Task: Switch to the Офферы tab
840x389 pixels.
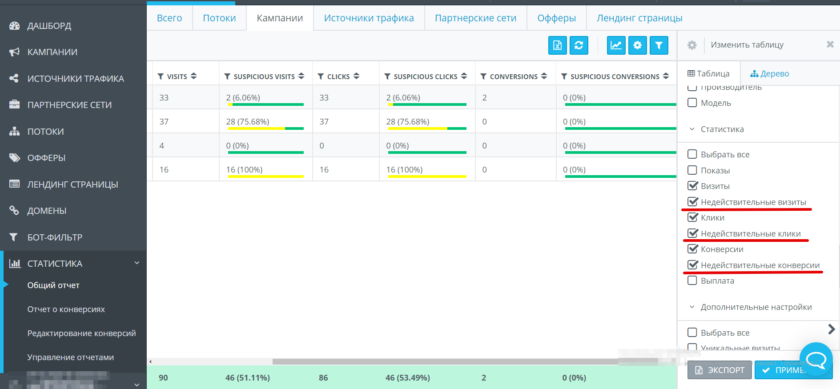Action: (557, 18)
